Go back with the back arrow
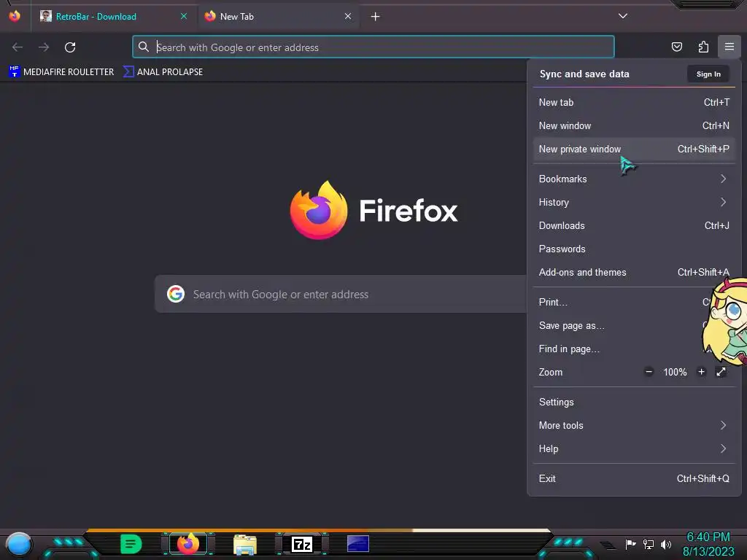 tap(18, 47)
